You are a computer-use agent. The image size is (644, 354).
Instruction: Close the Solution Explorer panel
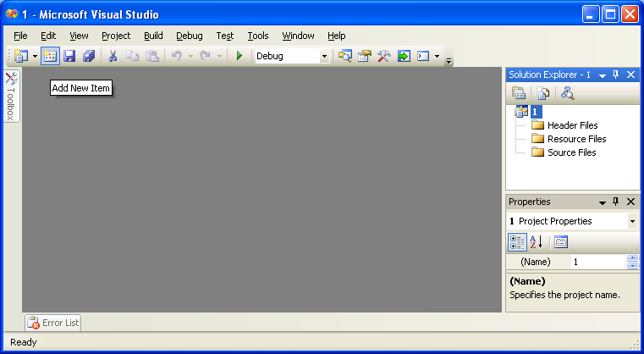(630, 75)
